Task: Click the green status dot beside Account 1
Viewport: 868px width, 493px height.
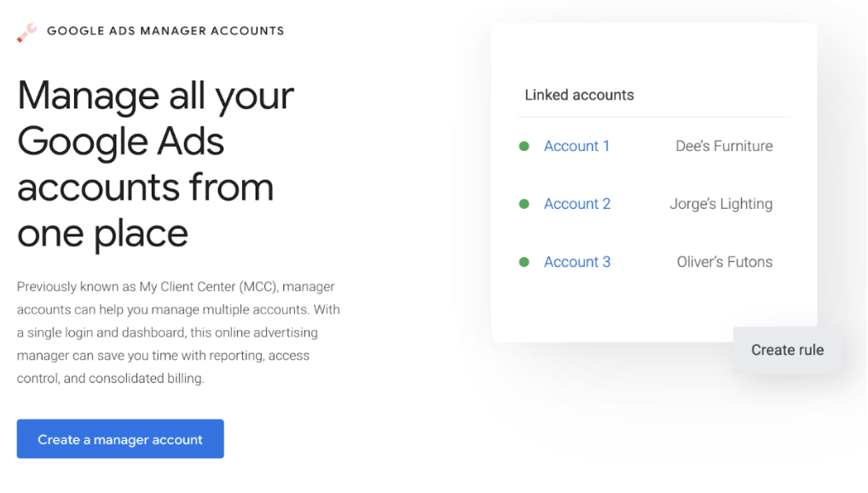Action: 524,146
